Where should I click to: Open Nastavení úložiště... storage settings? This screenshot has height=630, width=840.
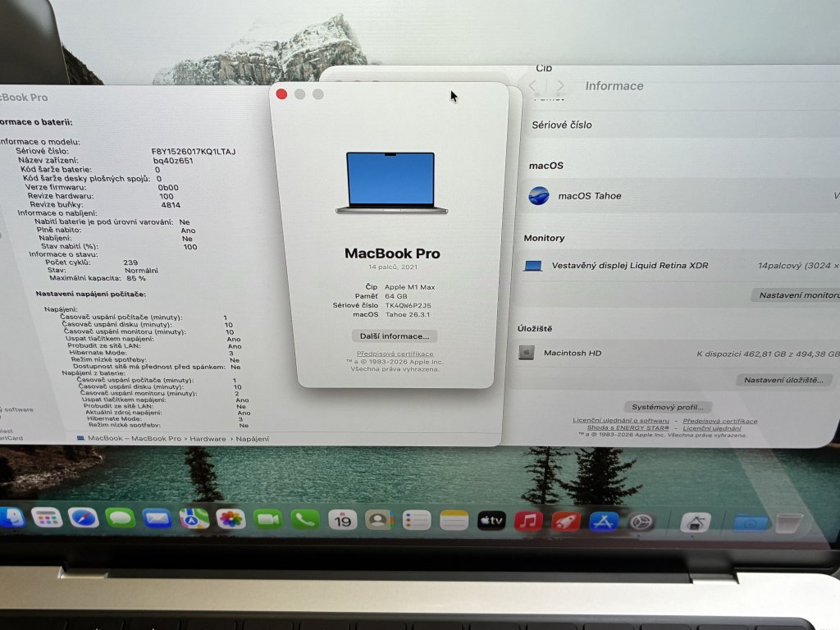[x=784, y=381]
